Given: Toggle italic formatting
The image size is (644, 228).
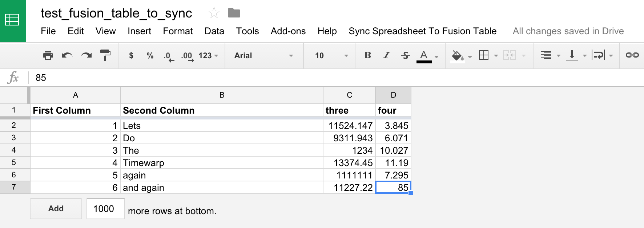Looking at the screenshot, I should click(x=386, y=55).
